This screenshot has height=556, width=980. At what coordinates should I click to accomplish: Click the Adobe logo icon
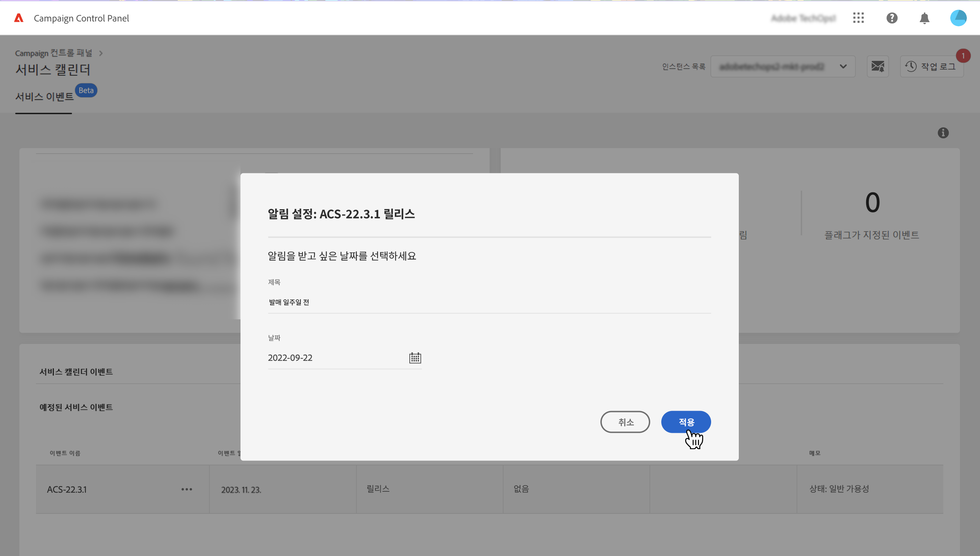pos(19,18)
